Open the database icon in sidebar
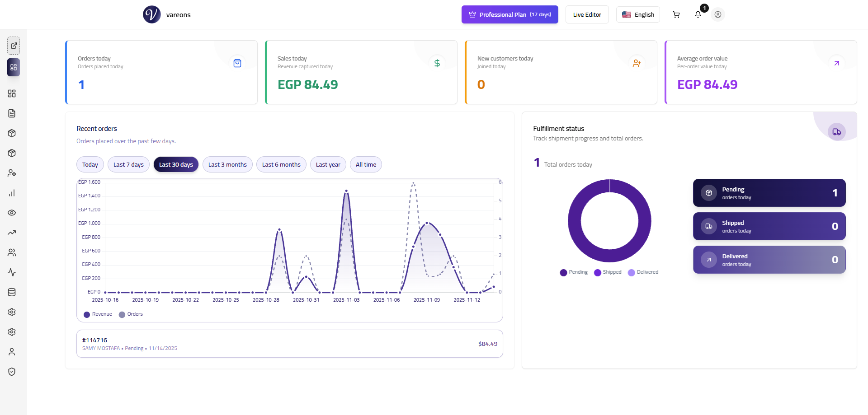The width and height of the screenshot is (868, 415). point(12,292)
